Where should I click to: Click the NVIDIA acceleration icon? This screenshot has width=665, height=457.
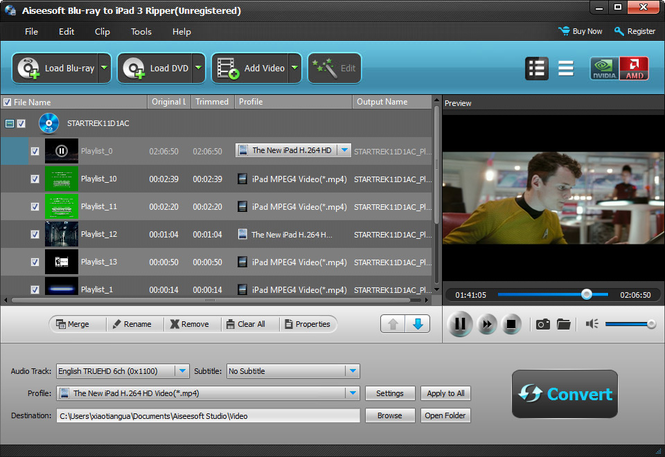pos(604,68)
